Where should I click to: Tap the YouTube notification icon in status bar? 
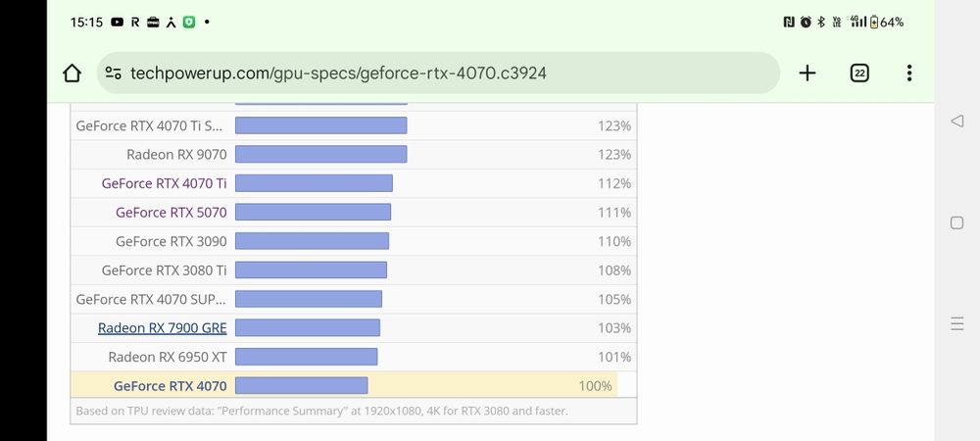tap(118, 22)
